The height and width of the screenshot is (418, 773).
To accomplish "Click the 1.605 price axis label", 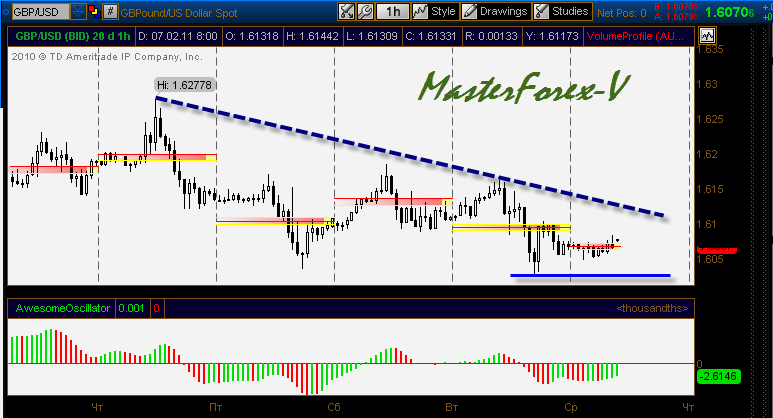I will [710, 259].
